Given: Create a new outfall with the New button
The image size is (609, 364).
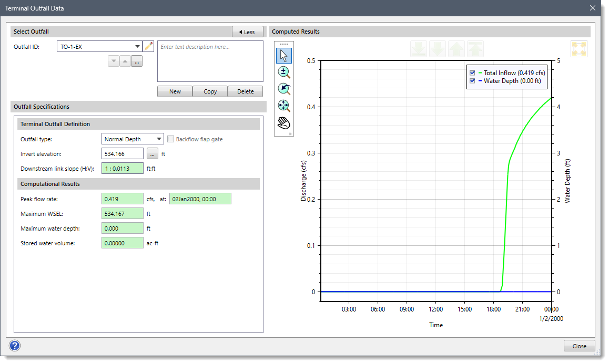Looking at the screenshot, I should tap(174, 91).
